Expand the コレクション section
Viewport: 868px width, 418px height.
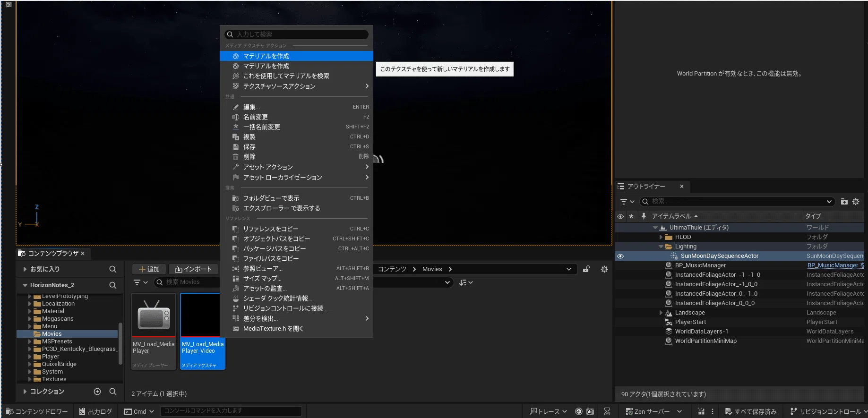[25, 392]
